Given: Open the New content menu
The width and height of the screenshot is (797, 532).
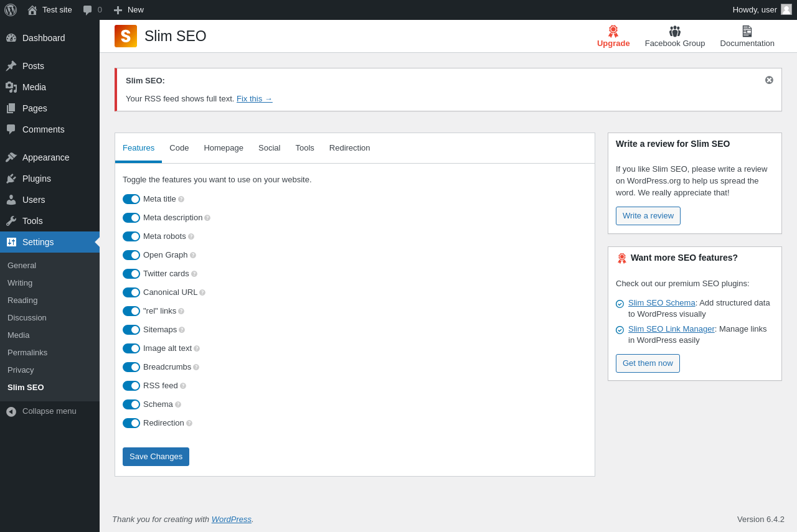Looking at the screenshot, I should [129, 10].
